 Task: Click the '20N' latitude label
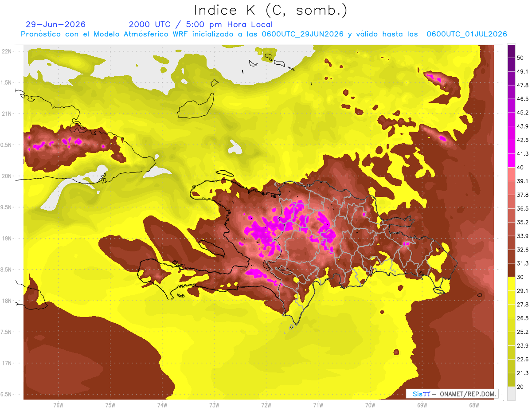tap(7, 176)
